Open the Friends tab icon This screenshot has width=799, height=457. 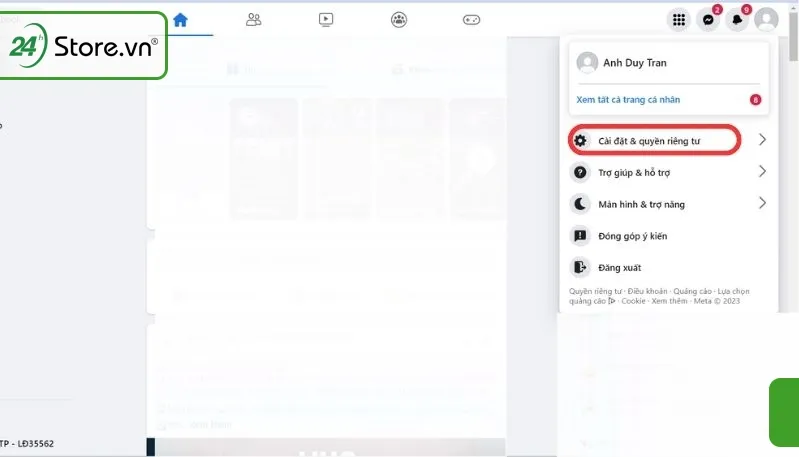click(253, 20)
